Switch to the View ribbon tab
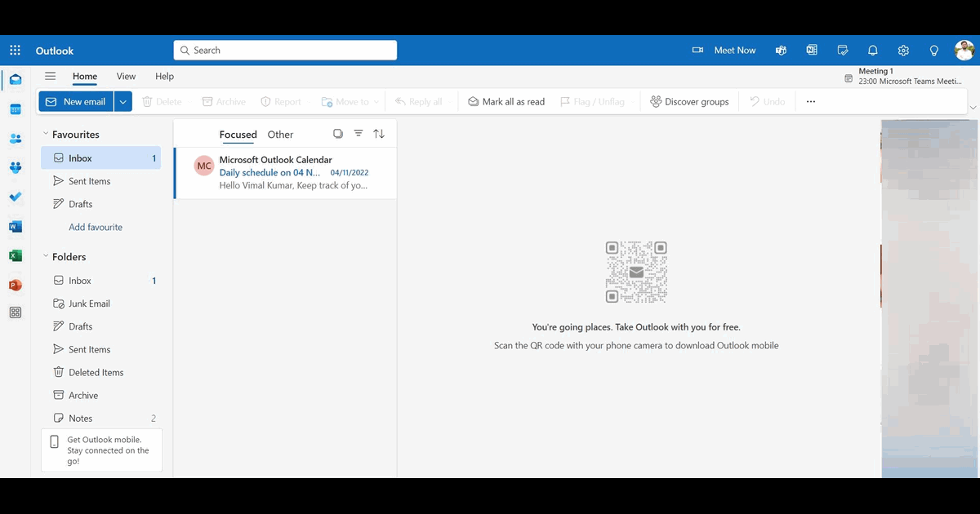980x514 pixels. pyautogui.click(x=126, y=77)
